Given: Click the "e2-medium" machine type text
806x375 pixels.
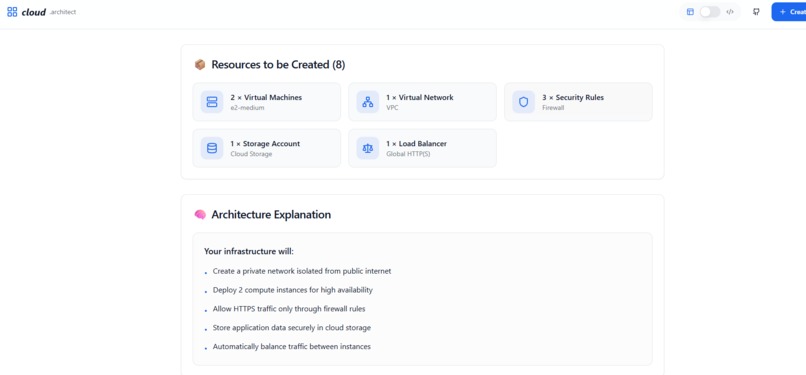Looking at the screenshot, I should [x=247, y=108].
